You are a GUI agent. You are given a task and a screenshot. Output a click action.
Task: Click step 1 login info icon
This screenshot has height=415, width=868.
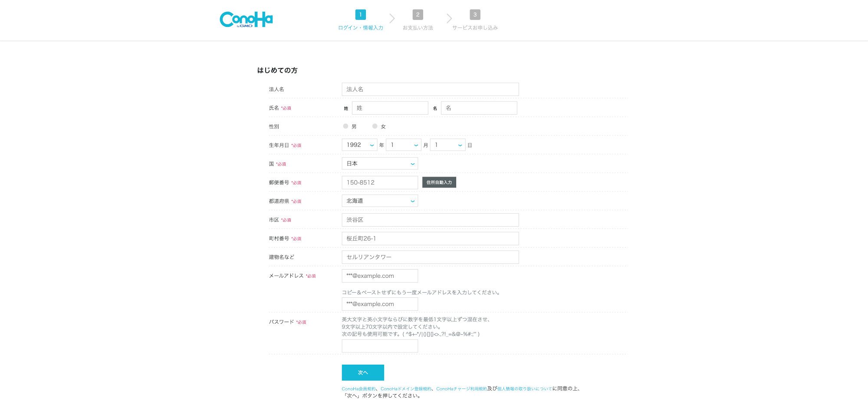[360, 15]
